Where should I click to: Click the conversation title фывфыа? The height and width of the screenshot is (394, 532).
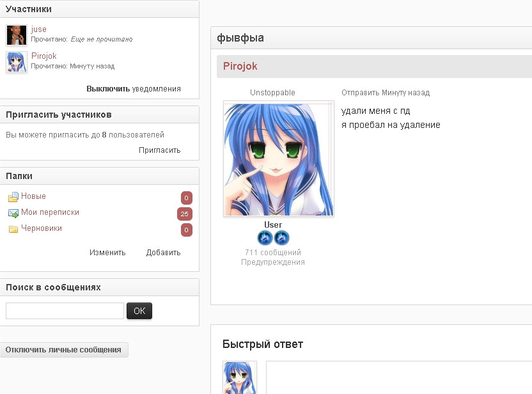(240, 38)
